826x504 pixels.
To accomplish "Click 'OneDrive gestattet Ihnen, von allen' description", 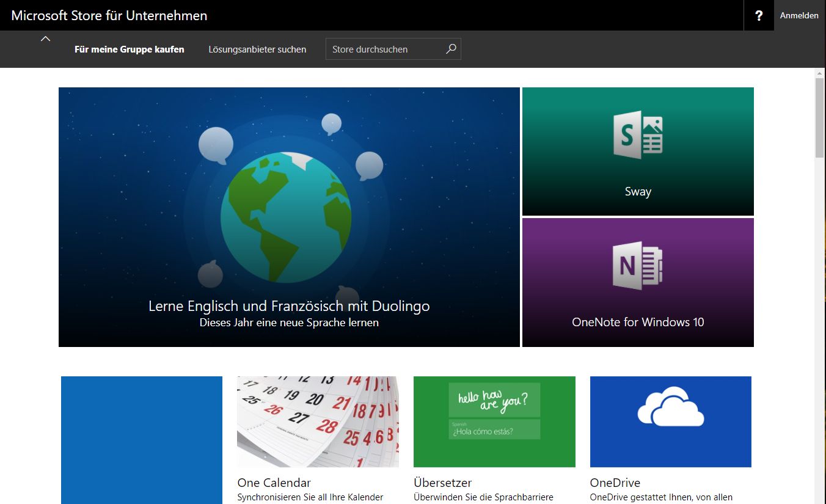I will pyautogui.click(x=661, y=497).
